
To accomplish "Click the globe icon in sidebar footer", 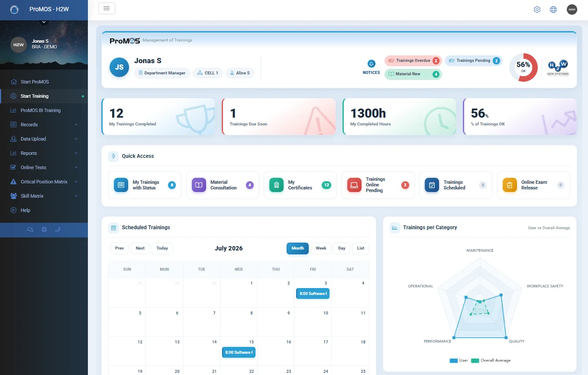I will tap(44, 230).
